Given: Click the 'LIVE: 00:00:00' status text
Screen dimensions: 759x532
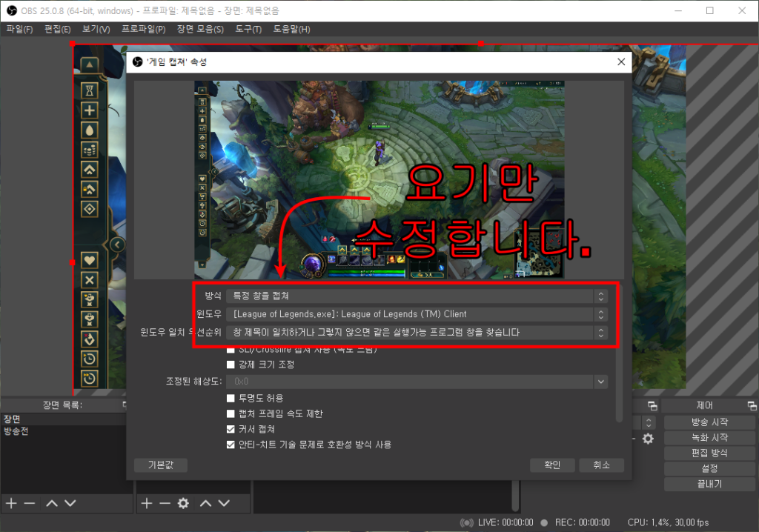Looking at the screenshot, I should 506,523.
